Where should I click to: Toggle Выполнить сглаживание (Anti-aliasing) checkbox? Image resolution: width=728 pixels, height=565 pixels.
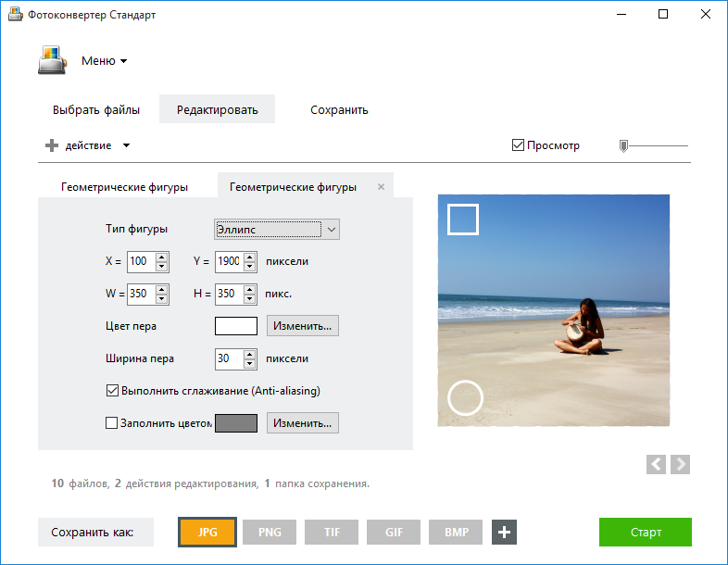112,391
